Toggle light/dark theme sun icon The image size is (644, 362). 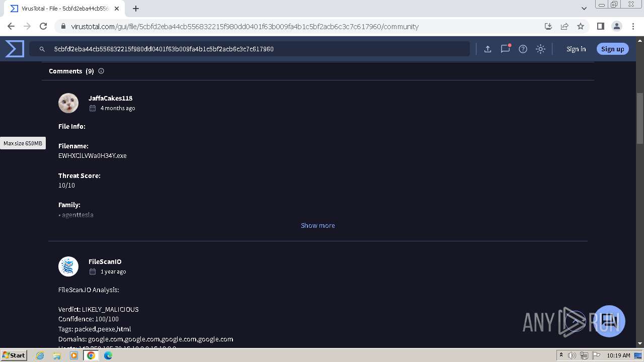click(540, 49)
